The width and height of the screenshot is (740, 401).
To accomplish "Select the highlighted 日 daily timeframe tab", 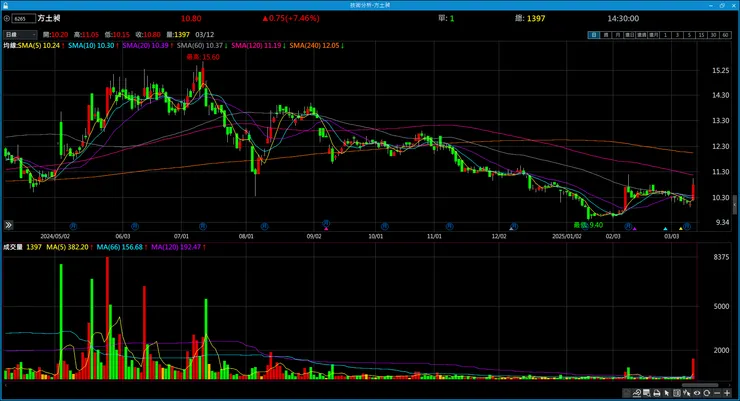I will click(594, 35).
